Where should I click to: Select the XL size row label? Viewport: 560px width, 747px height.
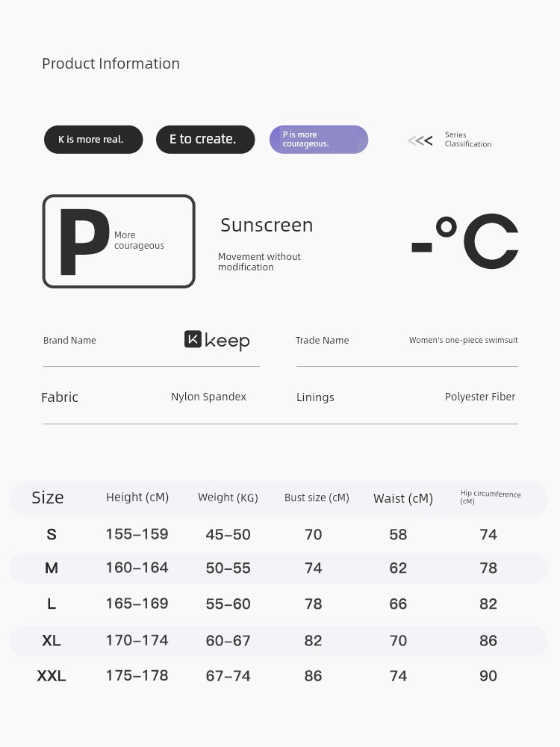click(52, 641)
